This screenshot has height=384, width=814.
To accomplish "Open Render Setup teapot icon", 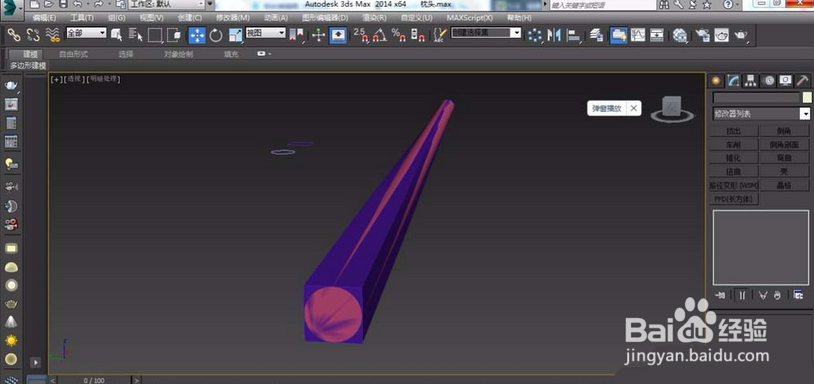I will point(702,35).
